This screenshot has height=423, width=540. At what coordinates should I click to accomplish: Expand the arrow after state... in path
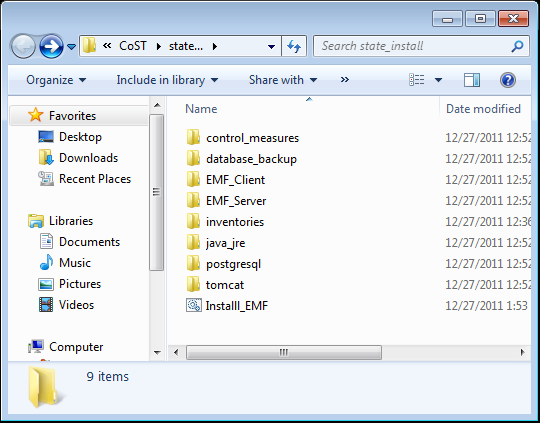(215, 46)
